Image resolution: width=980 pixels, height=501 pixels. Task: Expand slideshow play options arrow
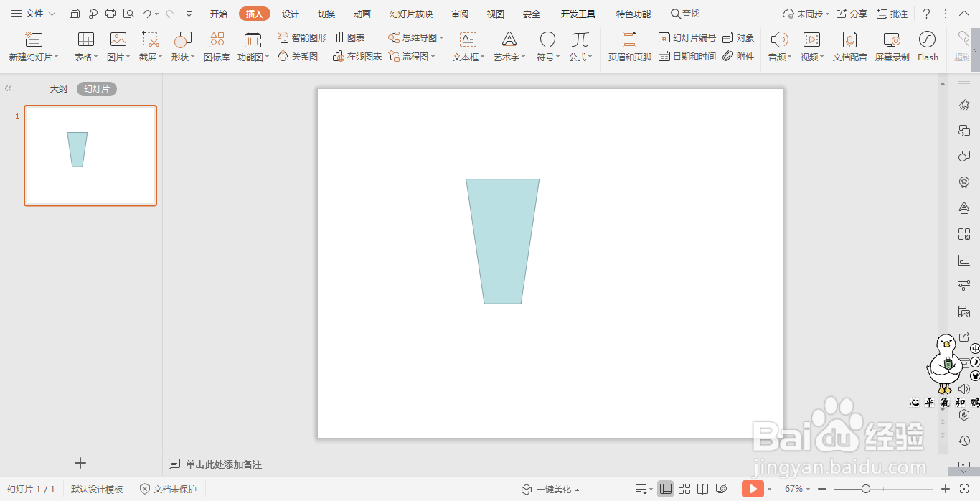point(769,489)
